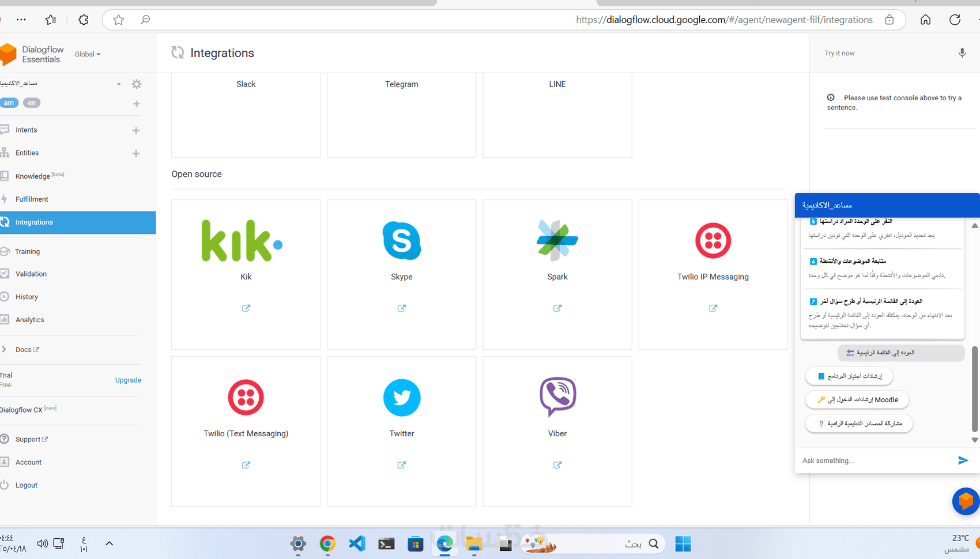This screenshot has height=559, width=980.
Task: Click the Kik logo
Action: coord(242,241)
